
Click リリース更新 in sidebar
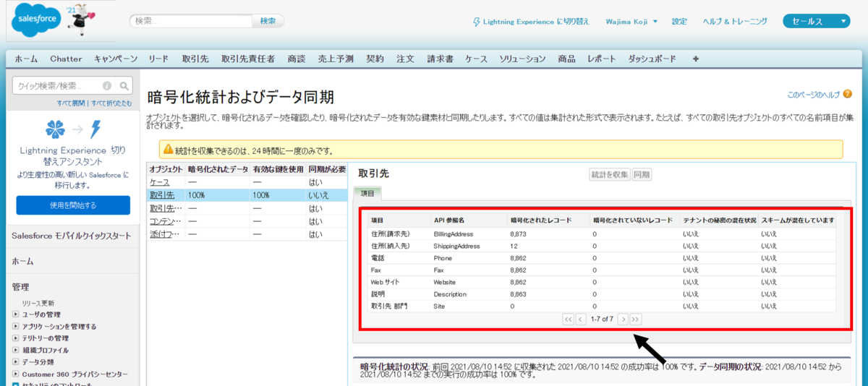click(38, 303)
